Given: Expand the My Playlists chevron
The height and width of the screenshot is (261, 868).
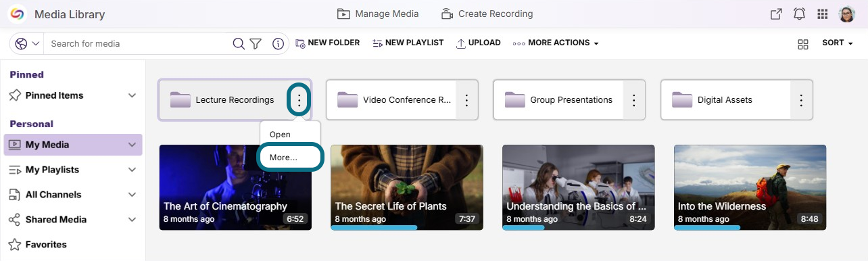Looking at the screenshot, I should click(132, 170).
